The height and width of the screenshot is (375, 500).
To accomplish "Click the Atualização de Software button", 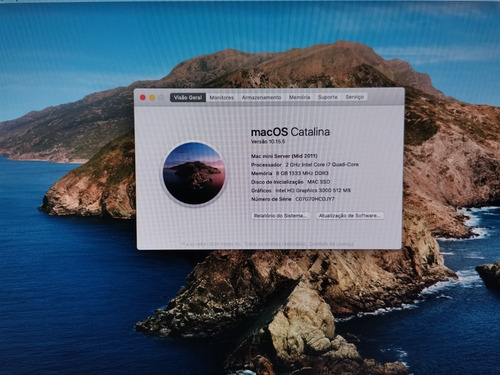I will tap(350, 216).
